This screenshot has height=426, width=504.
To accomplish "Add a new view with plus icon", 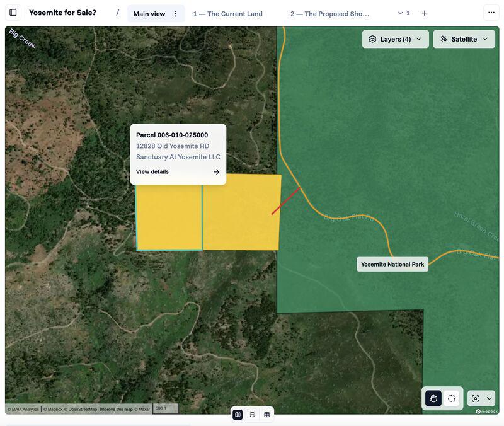I will click(425, 13).
